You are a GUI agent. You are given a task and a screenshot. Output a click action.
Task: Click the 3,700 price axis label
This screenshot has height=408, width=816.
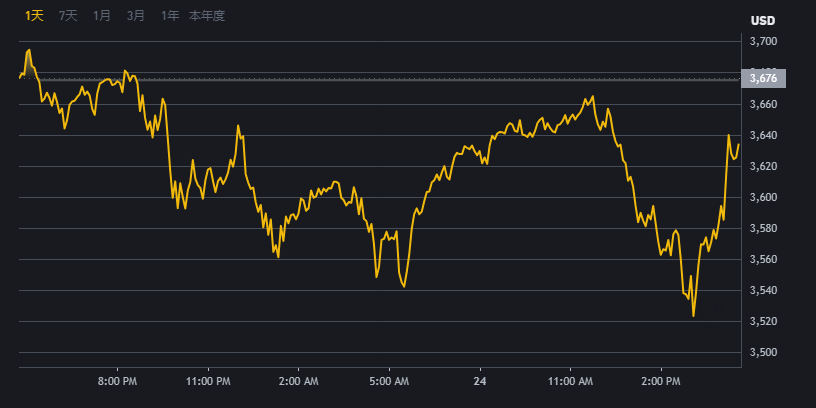pos(763,42)
